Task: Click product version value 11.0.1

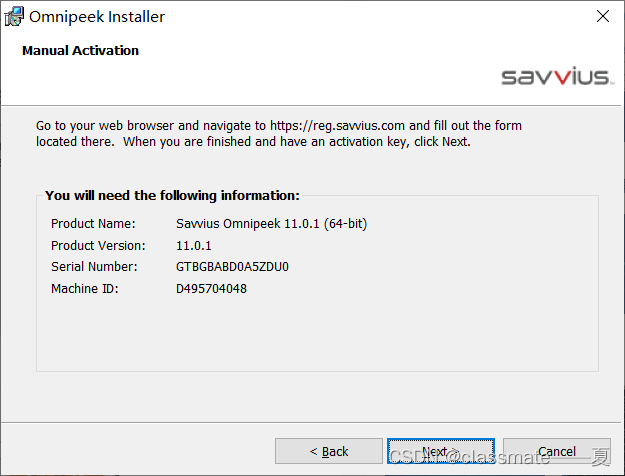Action: [x=194, y=246]
